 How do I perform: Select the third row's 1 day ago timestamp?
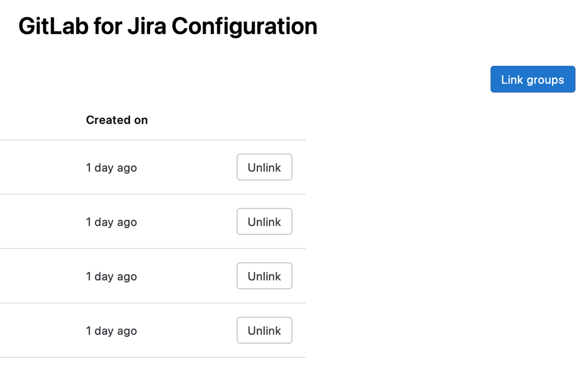click(x=111, y=277)
